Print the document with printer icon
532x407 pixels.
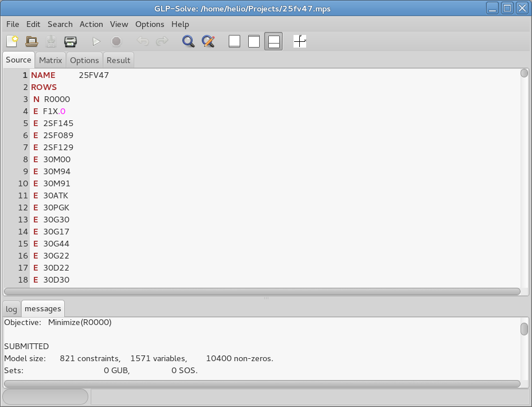71,41
